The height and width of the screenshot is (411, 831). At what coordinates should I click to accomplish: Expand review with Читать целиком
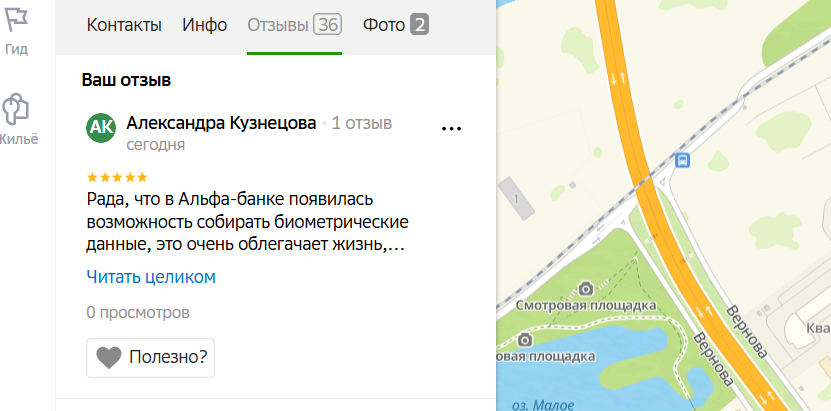point(151,276)
